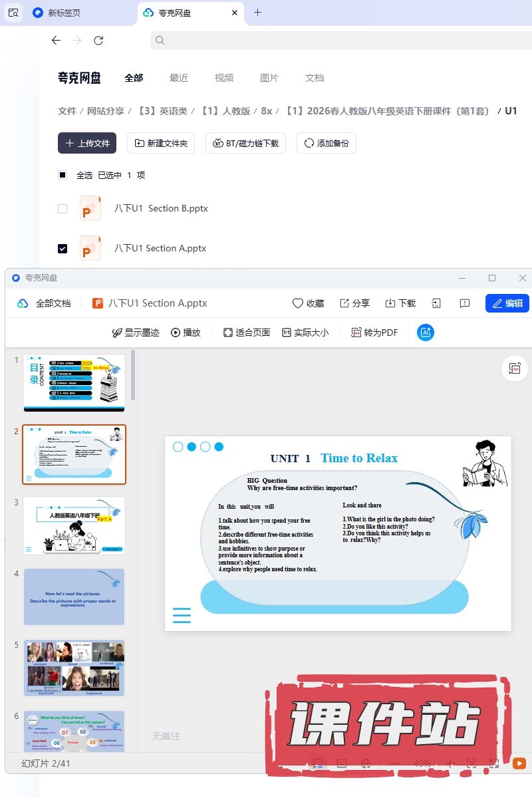The width and height of the screenshot is (532, 798).
Task: Click 播放 to play the slideshow
Action: pos(186,332)
